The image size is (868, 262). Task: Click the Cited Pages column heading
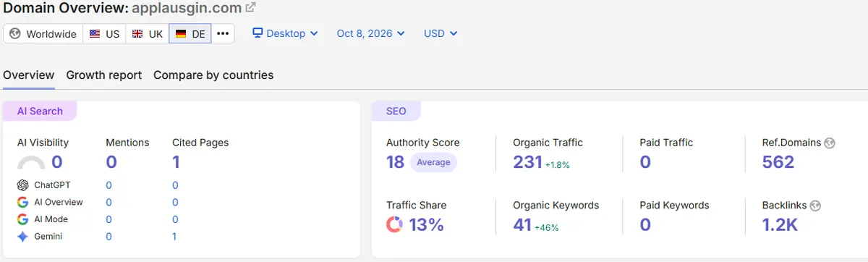(200, 143)
